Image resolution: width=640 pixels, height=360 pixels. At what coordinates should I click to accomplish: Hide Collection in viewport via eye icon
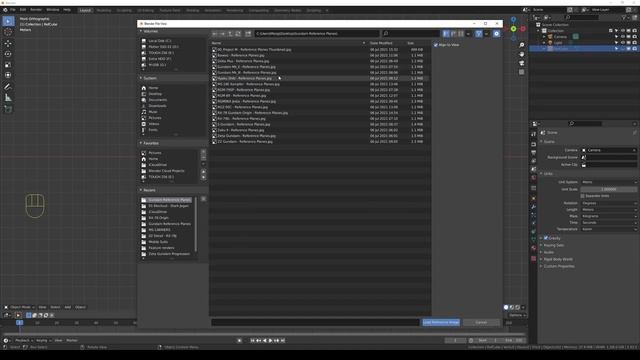pyautogui.click(x=622, y=31)
